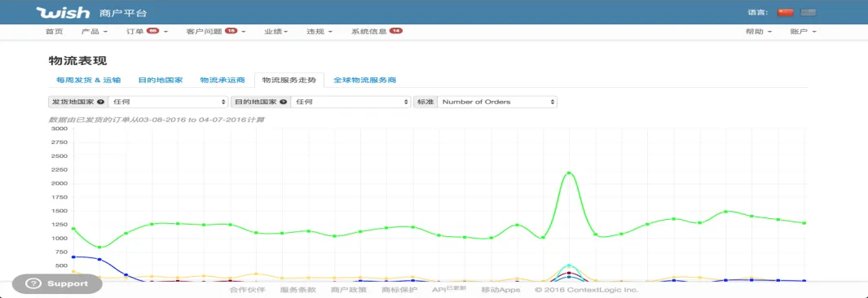The image size is (868, 298).
Task: Open the 发货地国家 dropdown
Action: [168, 103]
